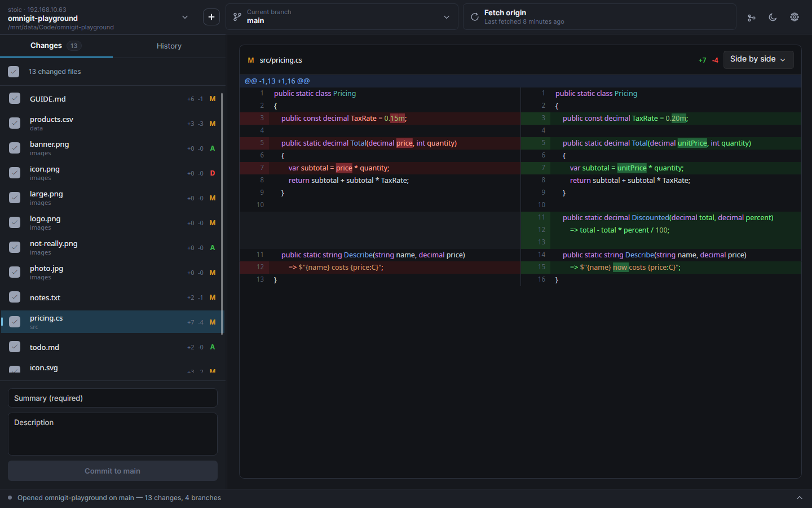The image size is (812, 508).
Task: Switch to the History tab
Action: click(x=169, y=46)
